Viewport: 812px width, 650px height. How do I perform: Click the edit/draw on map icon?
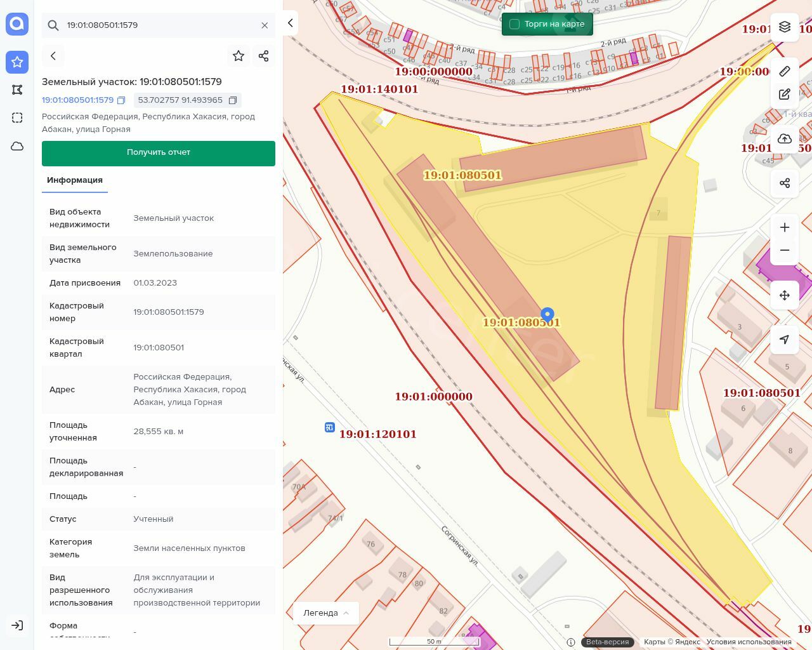[785, 95]
